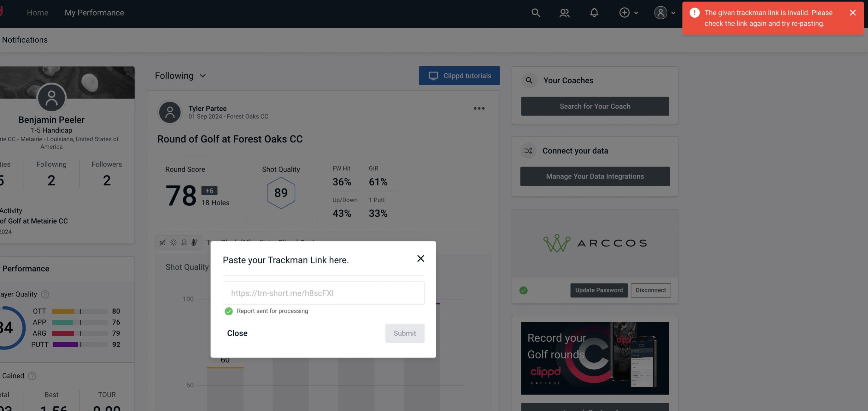Click the Close button on Trackman dialog

237,333
